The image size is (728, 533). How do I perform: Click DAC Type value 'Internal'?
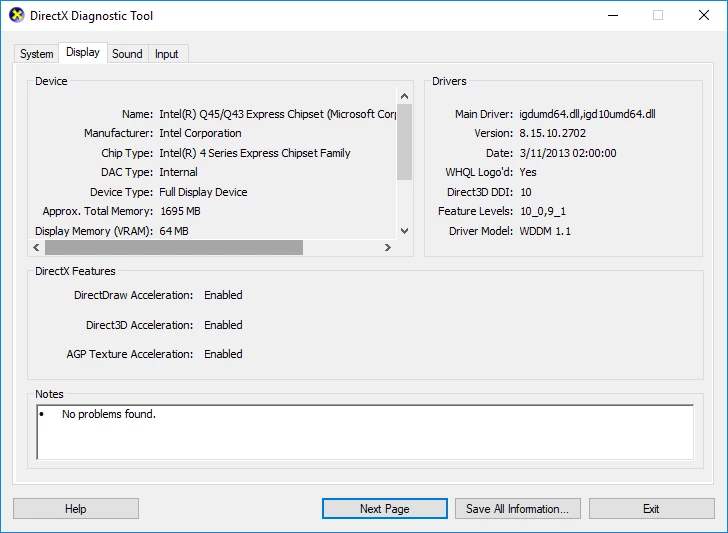178,172
